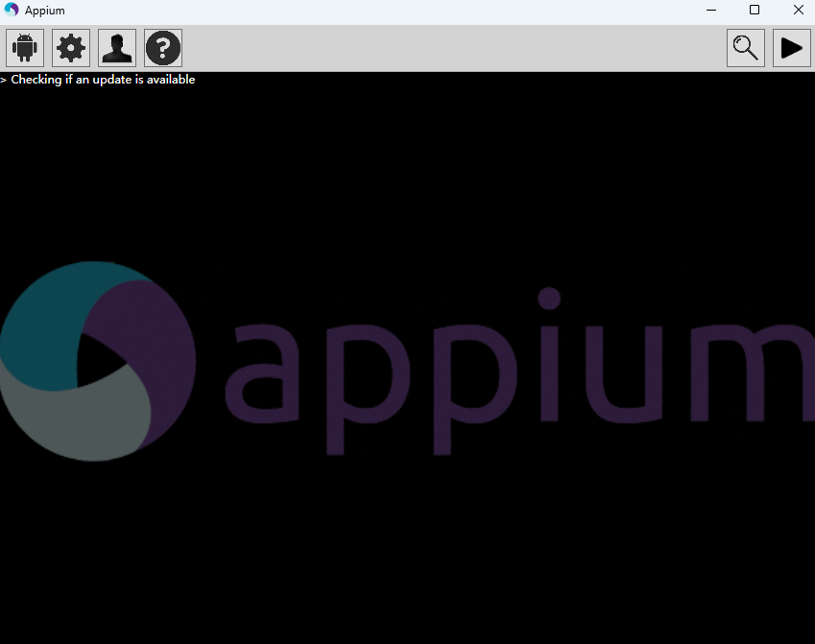The image size is (815, 644).
Task: Minimize the Appium window
Action: tap(711, 11)
